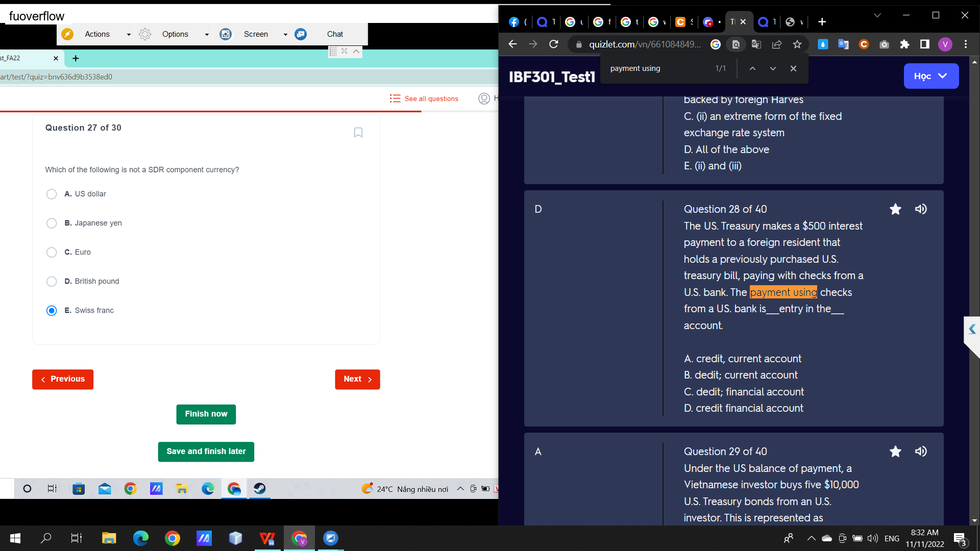Screen dimensions: 980x551
Task: Open new Chrome tab with plus
Action: [x=822, y=22]
